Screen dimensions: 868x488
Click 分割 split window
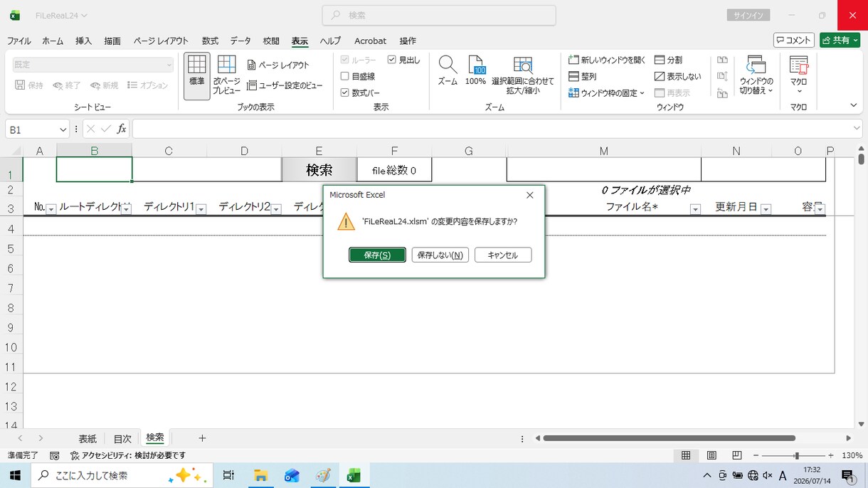(x=668, y=60)
